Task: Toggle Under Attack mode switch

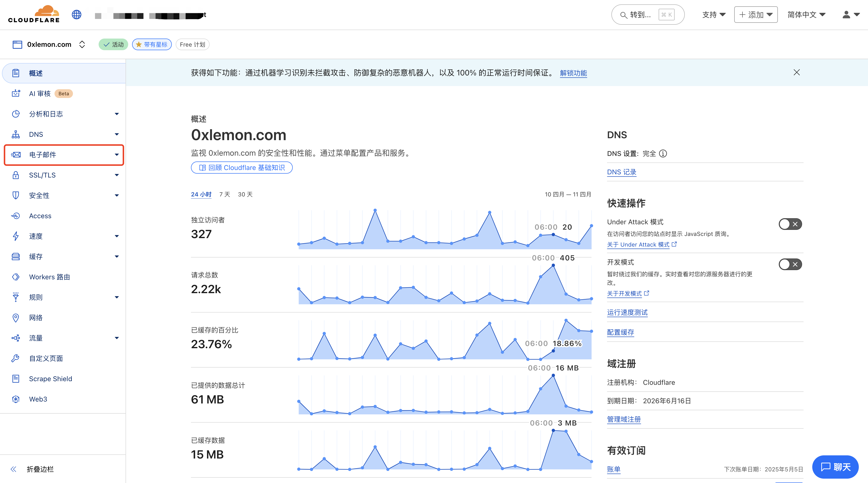Action: [790, 224]
